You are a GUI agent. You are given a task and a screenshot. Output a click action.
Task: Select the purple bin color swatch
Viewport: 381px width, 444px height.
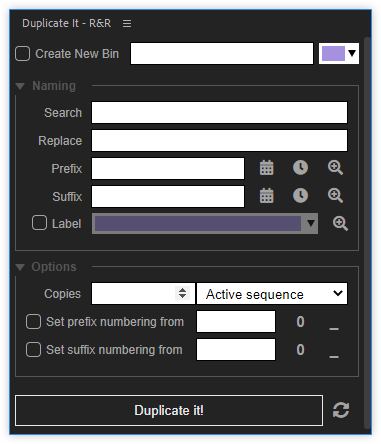click(333, 53)
